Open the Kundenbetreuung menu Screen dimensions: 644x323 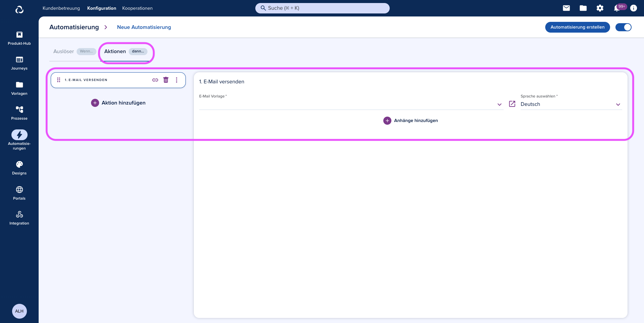click(x=61, y=8)
